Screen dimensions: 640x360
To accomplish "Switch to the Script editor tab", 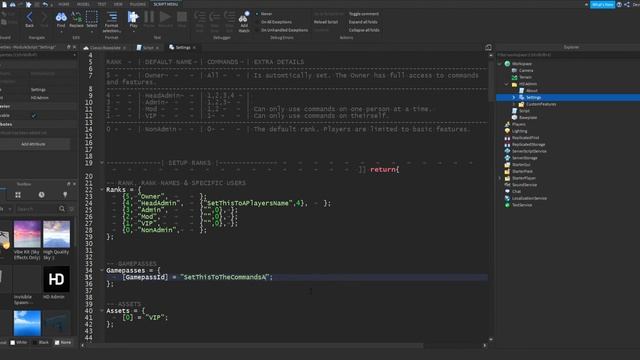I will (148, 48).
